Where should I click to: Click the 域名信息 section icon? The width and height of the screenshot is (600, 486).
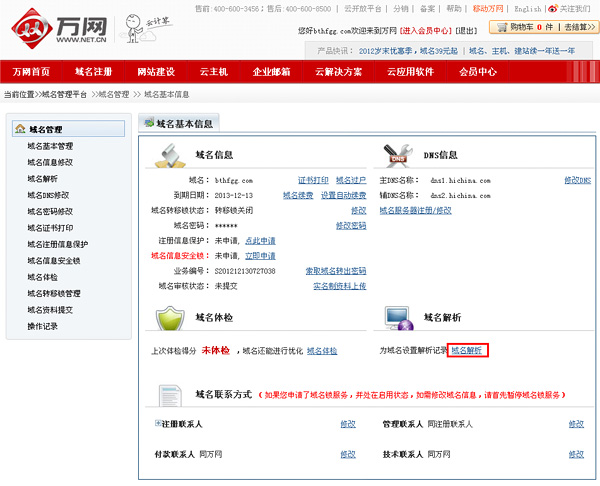pyautogui.click(x=170, y=155)
